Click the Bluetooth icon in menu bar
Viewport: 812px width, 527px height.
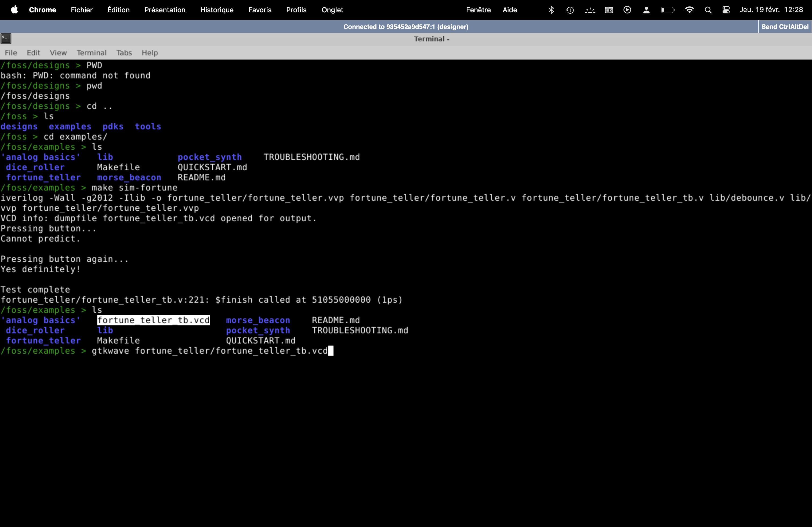(x=551, y=10)
